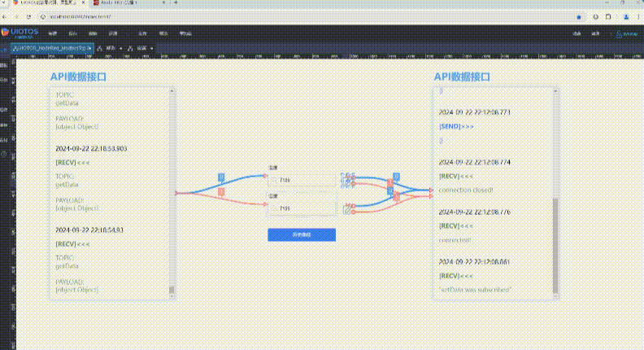Viewport: 644px width, 350px height.
Task: Click the right panel scroll-down arrow
Action: click(555, 296)
